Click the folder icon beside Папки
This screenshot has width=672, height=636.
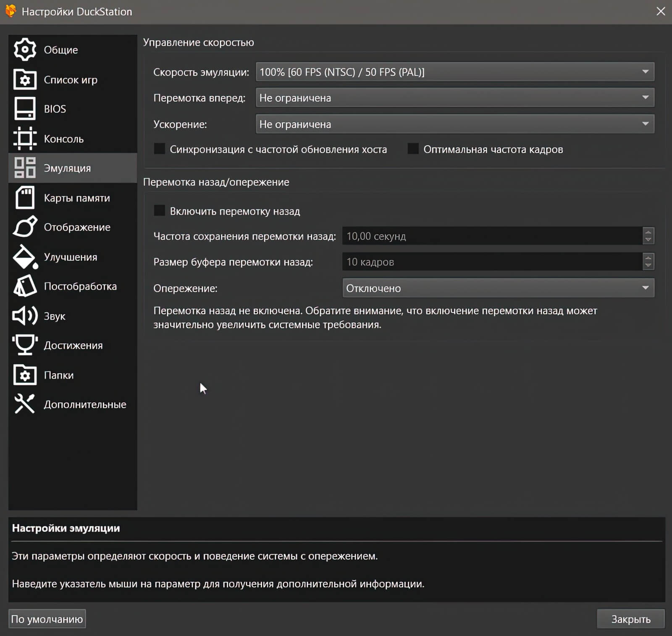[x=25, y=375]
